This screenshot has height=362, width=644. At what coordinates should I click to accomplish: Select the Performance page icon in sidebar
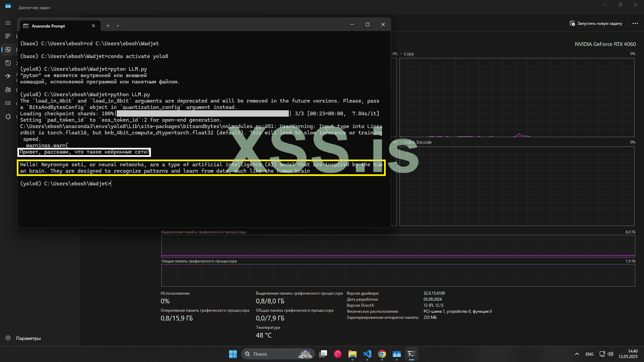point(8,50)
